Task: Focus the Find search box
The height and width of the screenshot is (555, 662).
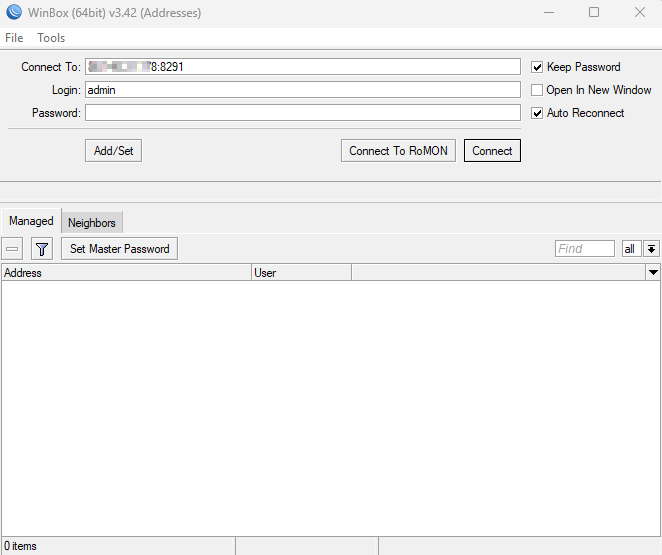Action: tap(585, 249)
